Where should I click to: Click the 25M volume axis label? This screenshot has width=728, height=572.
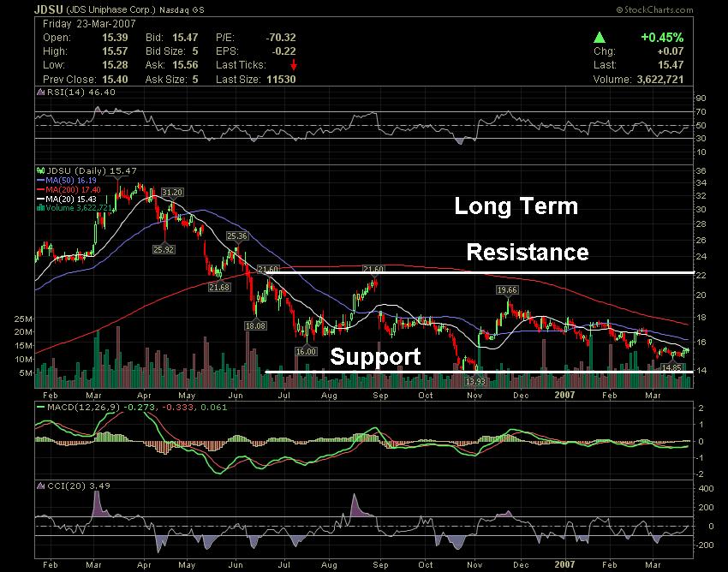pos(23,319)
